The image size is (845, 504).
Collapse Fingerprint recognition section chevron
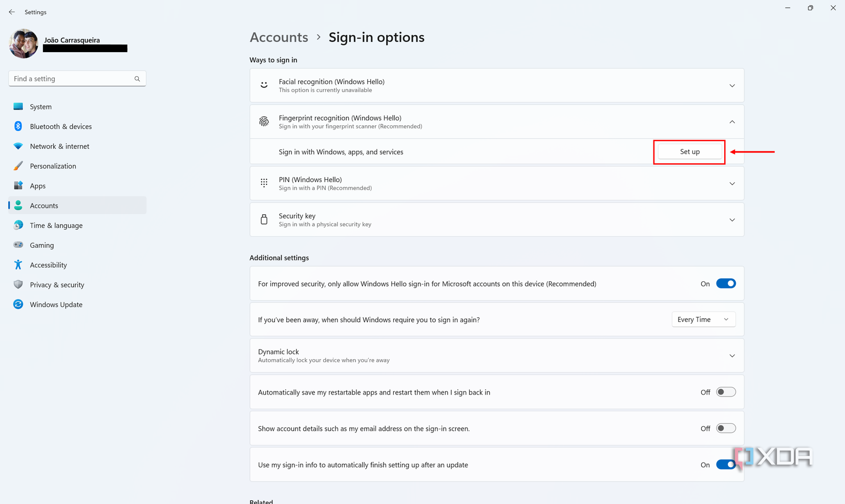[x=732, y=122]
